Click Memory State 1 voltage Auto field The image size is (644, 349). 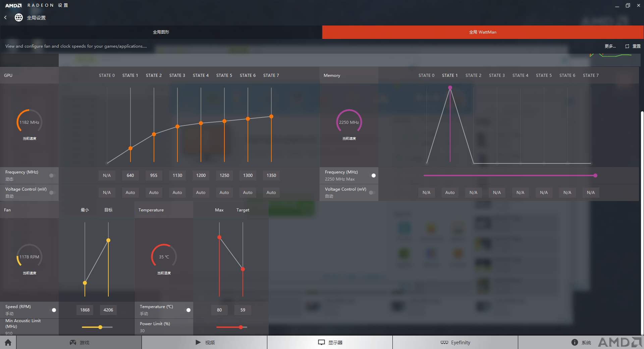(450, 193)
